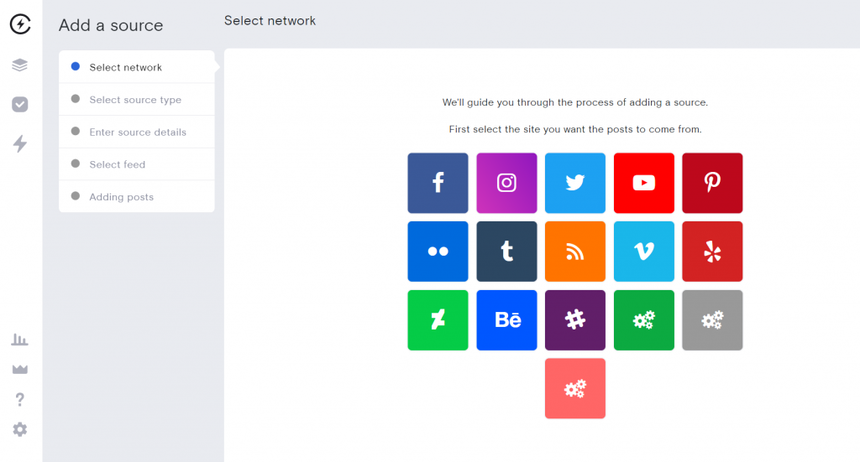Screen dimensions: 860x462
Task: Select the Facebook network tile
Action: tap(437, 183)
